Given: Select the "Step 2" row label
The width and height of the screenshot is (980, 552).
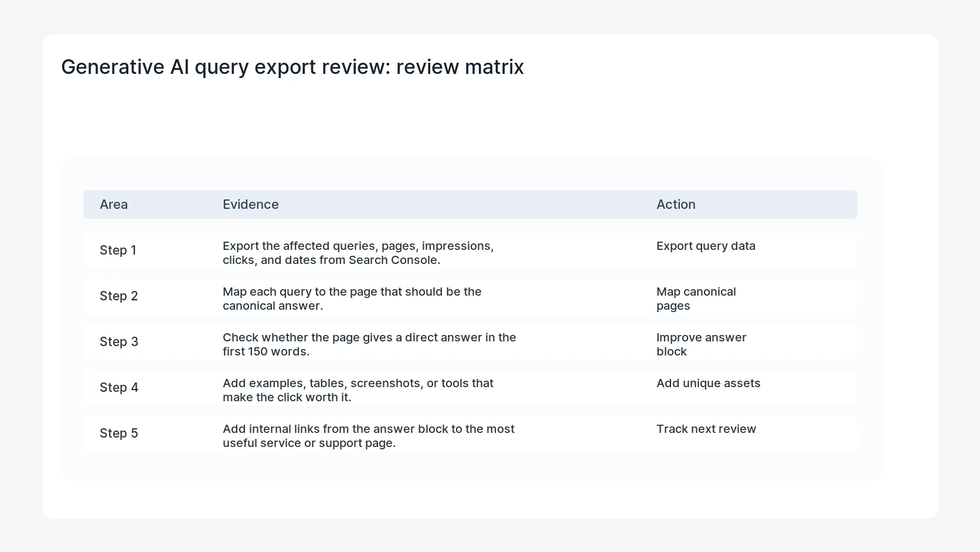Looking at the screenshot, I should pos(119,296).
